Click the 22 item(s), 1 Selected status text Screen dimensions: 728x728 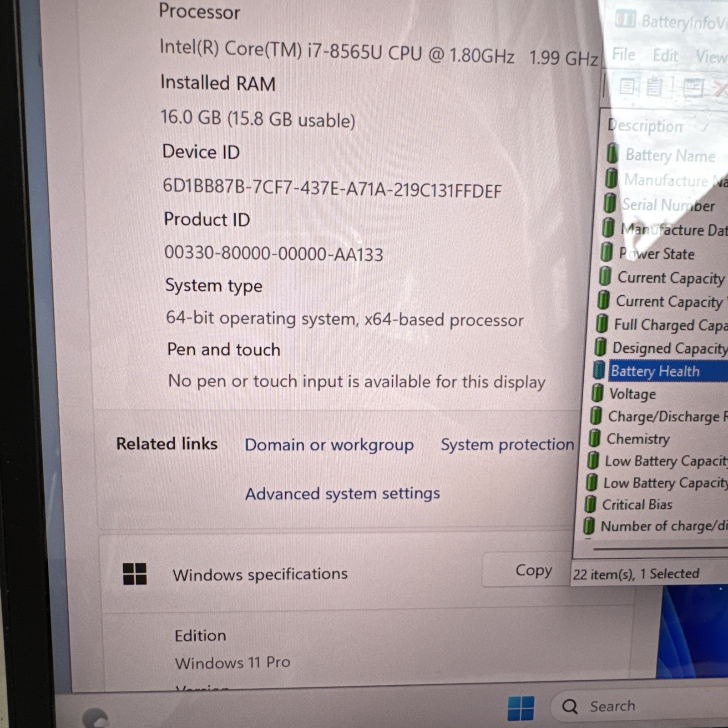[636, 574]
